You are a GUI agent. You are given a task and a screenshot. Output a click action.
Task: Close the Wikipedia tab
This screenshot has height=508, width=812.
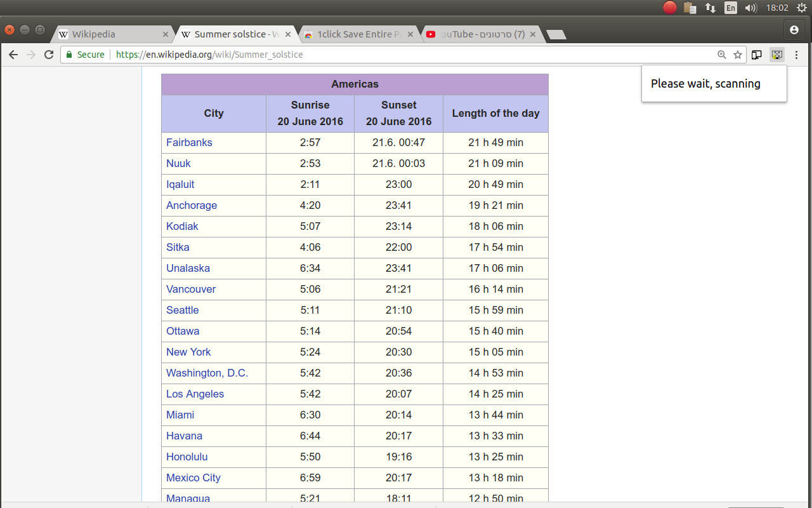click(x=166, y=34)
